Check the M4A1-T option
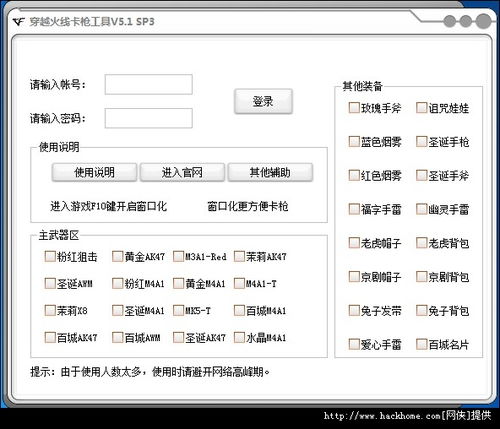The width and height of the screenshot is (500, 429). 239,283
